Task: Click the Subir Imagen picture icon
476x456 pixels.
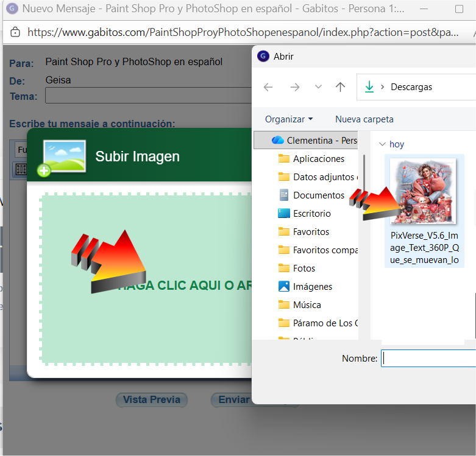Action: pos(63,156)
